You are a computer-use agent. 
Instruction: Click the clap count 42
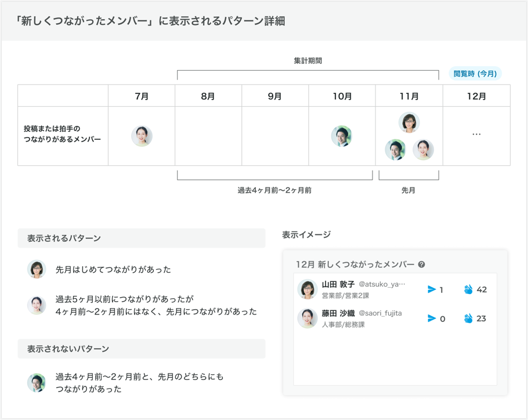[x=482, y=289]
